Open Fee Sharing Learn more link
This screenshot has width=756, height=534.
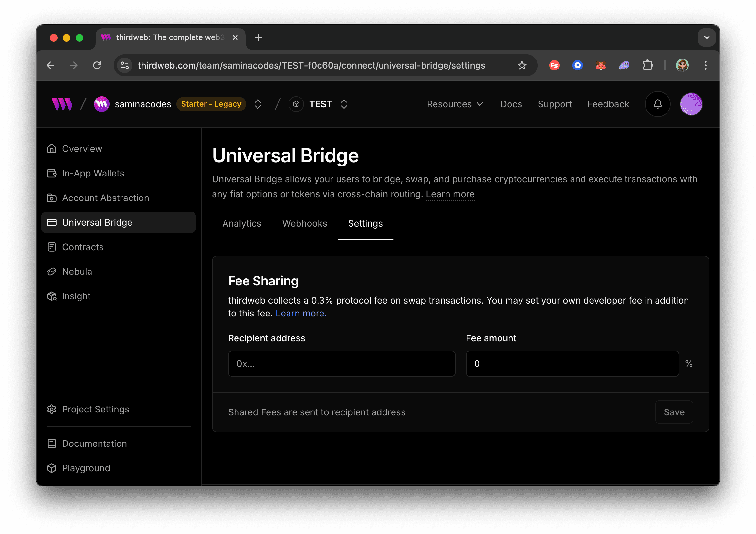[300, 313]
